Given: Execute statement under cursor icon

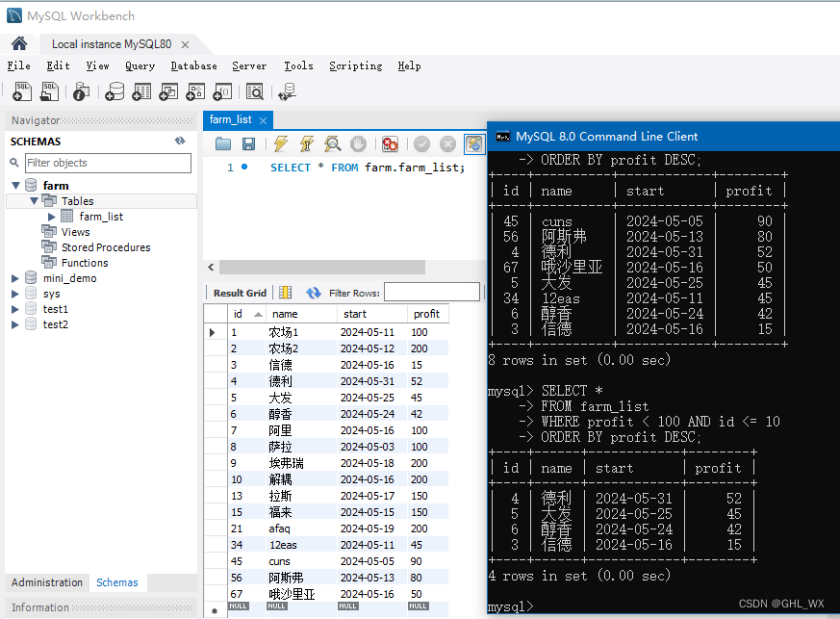Looking at the screenshot, I should pyautogui.click(x=307, y=143).
